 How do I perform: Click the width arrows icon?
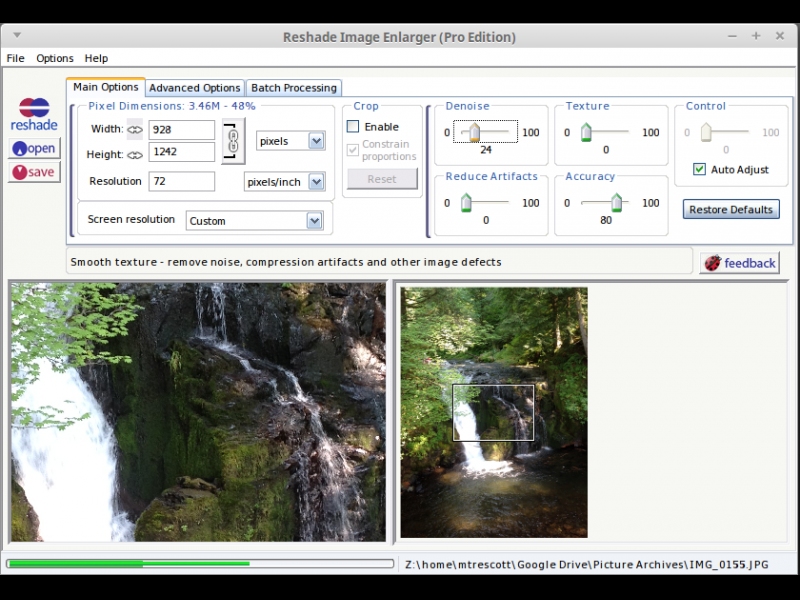[135, 129]
